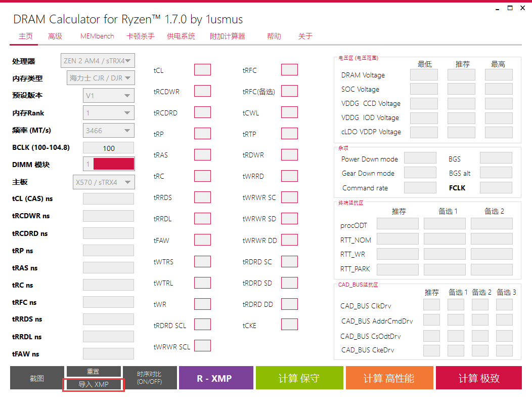
Task: Click the tCL timing box
Action: coord(203,70)
